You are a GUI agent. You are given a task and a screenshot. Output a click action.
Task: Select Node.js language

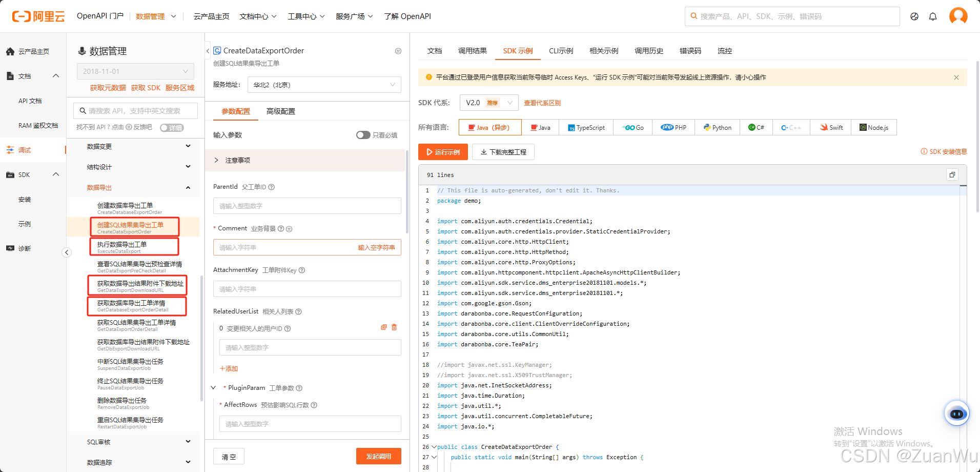click(874, 127)
